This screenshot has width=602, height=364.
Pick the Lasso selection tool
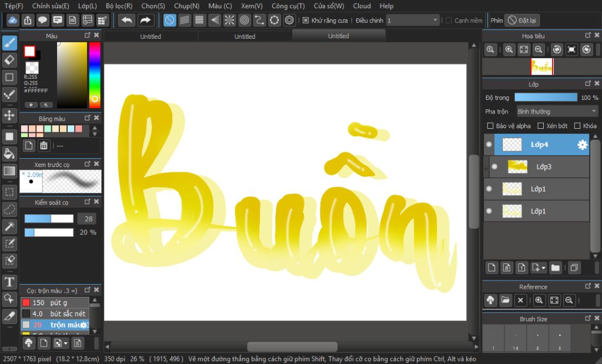pyautogui.click(x=9, y=209)
